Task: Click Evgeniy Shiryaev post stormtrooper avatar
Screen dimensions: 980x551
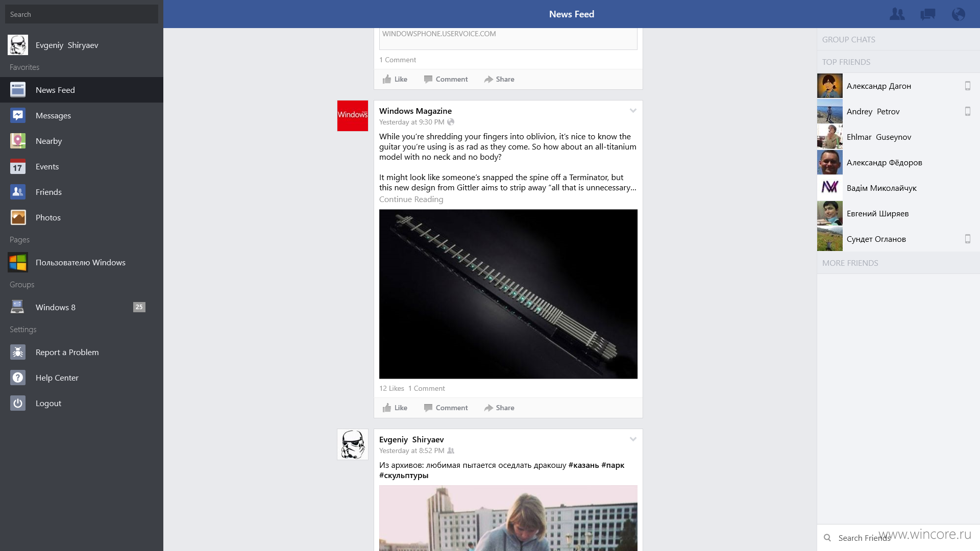Action: coord(352,444)
